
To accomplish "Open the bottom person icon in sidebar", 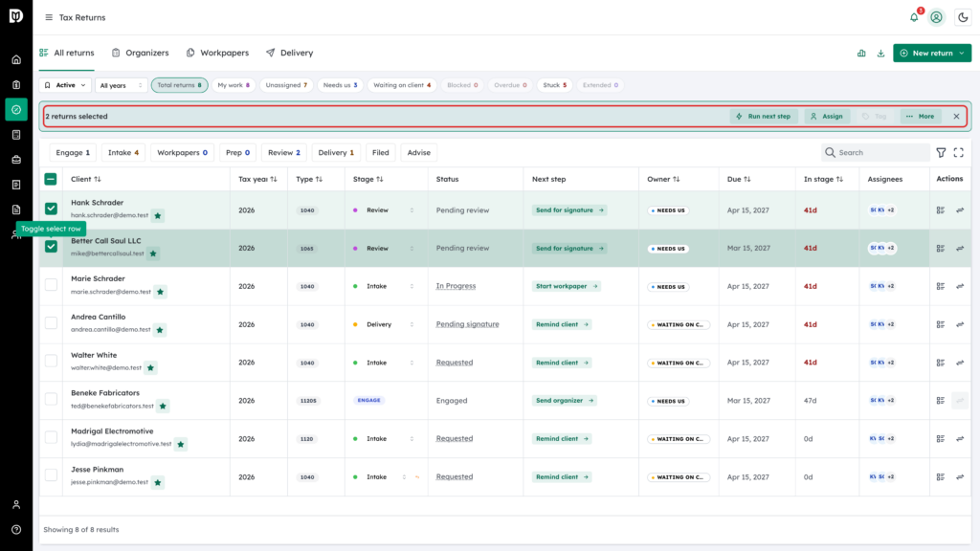I will point(16,505).
